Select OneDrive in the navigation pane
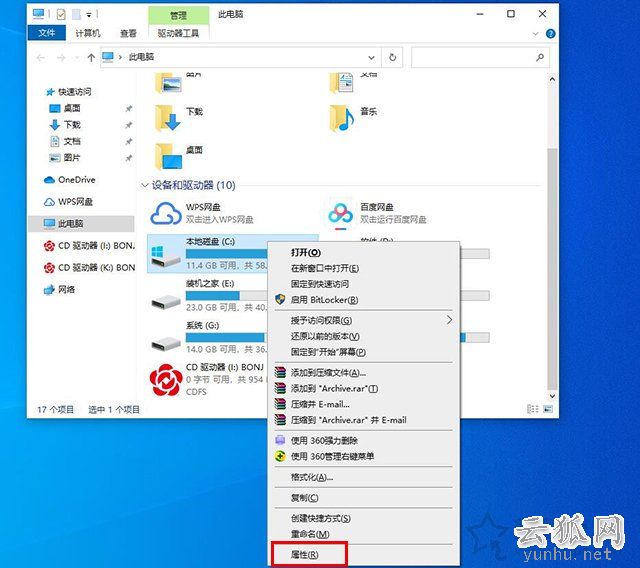640x568 pixels. 69,180
